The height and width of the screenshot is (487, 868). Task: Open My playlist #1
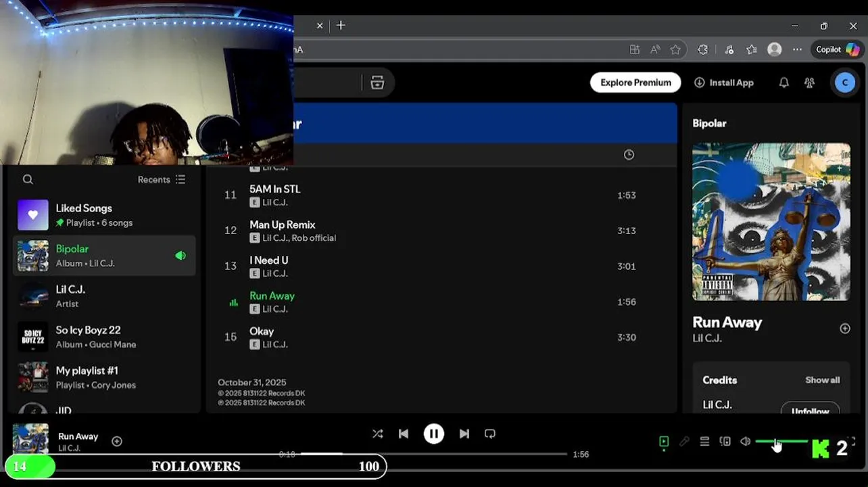tap(104, 377)
